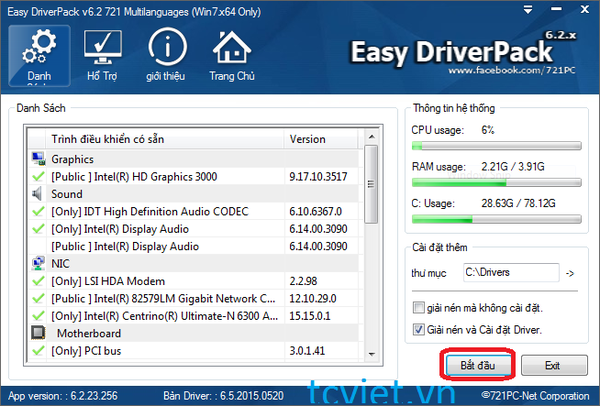Open www.facebook.com/721PC link
Screen dimensions: 600x406
point(512,70)
